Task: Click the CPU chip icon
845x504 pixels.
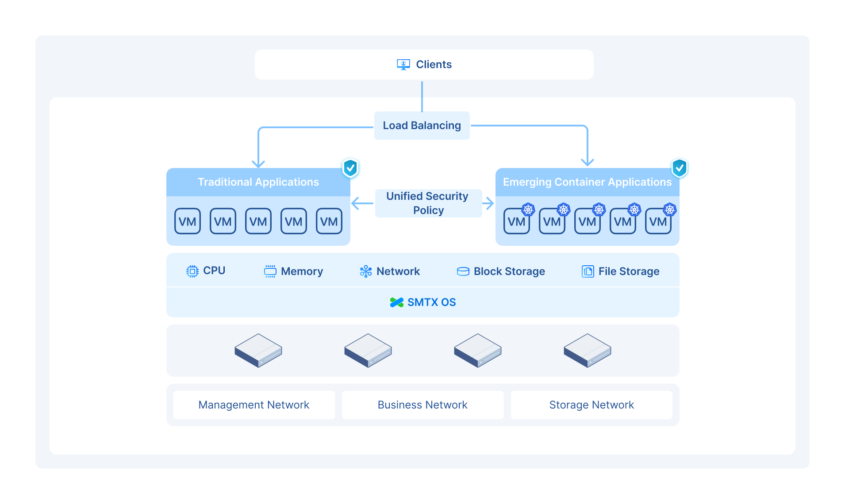Action: (192, 271)
